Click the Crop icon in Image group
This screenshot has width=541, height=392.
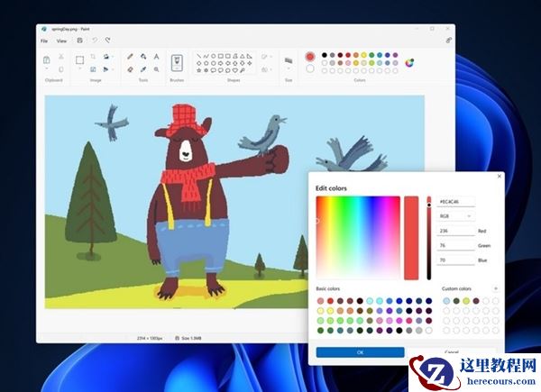(x=93, y=56)
